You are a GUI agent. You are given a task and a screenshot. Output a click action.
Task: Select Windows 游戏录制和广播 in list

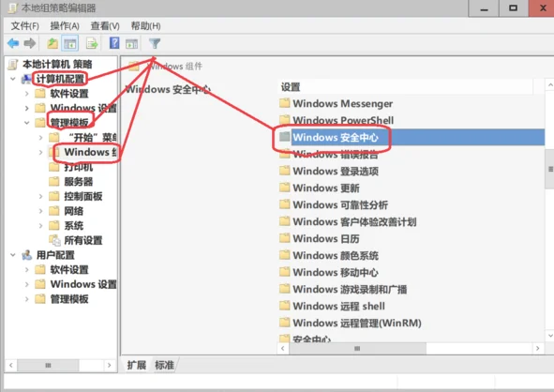(x=350, y=290)
